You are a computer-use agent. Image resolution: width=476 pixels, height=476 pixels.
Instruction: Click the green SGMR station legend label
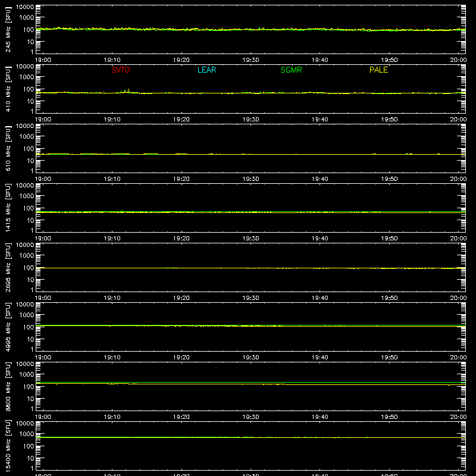click(291, 70)
